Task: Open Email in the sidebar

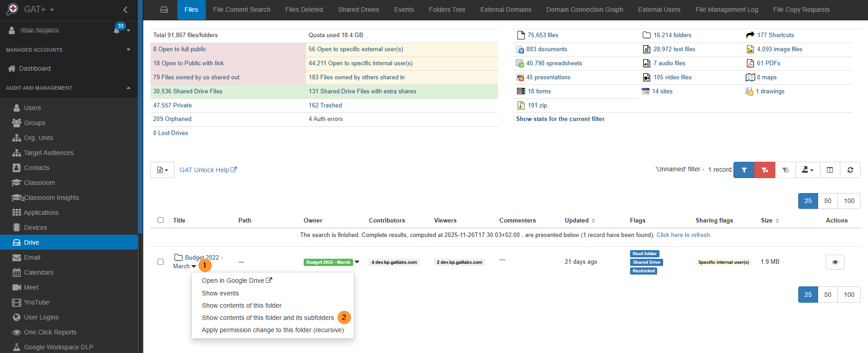Action: (32, 257)
